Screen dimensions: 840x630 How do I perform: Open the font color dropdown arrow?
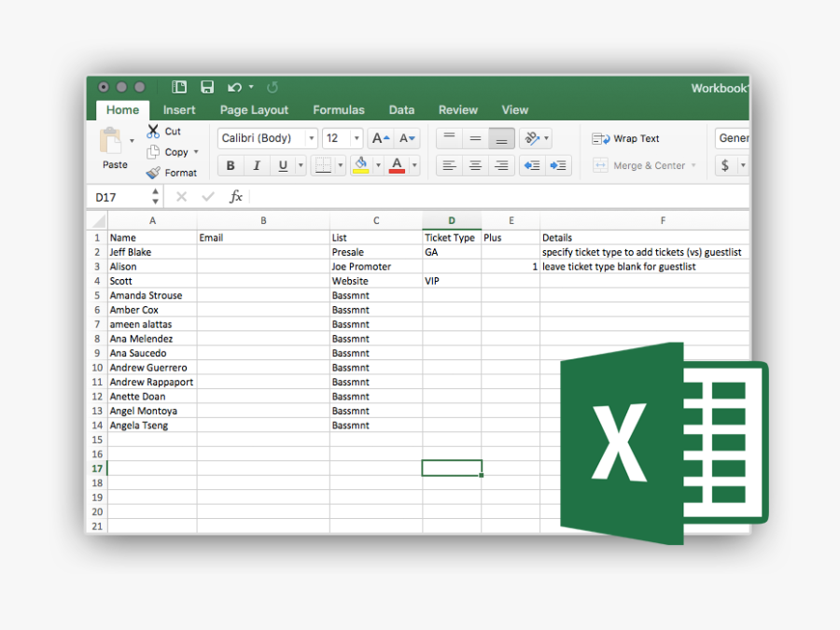414,165
